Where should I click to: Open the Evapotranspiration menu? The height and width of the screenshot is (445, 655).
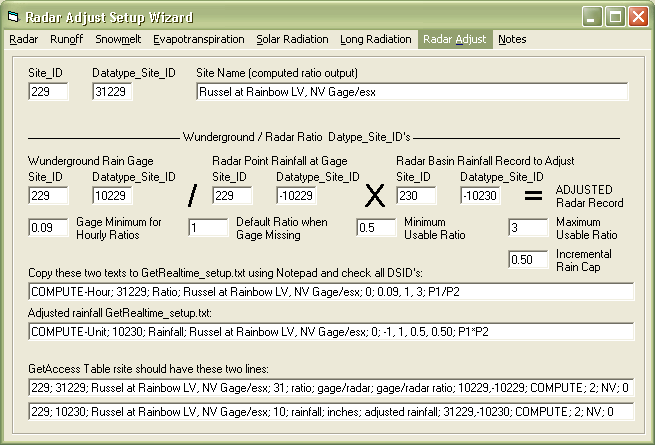point(200,40)
